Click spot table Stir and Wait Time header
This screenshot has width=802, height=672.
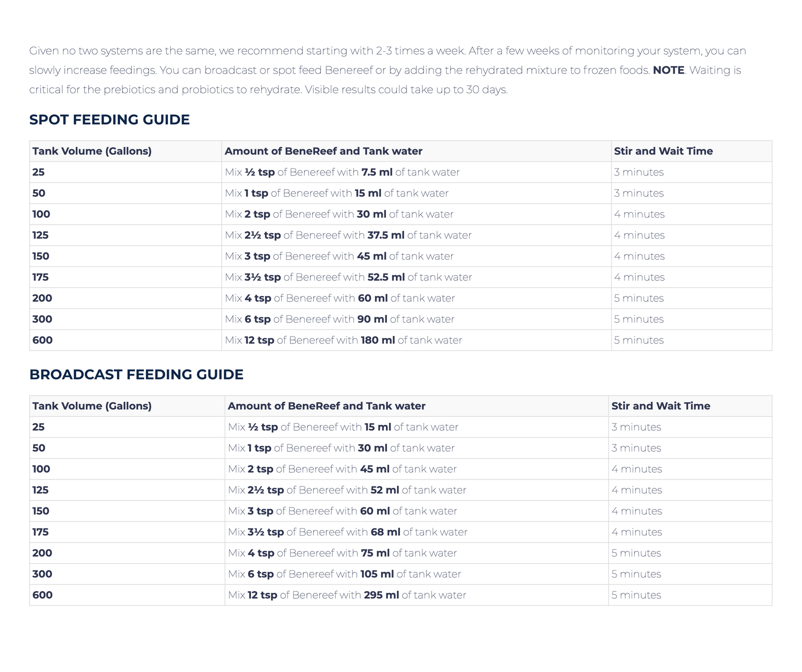click(x=663, y=151)
